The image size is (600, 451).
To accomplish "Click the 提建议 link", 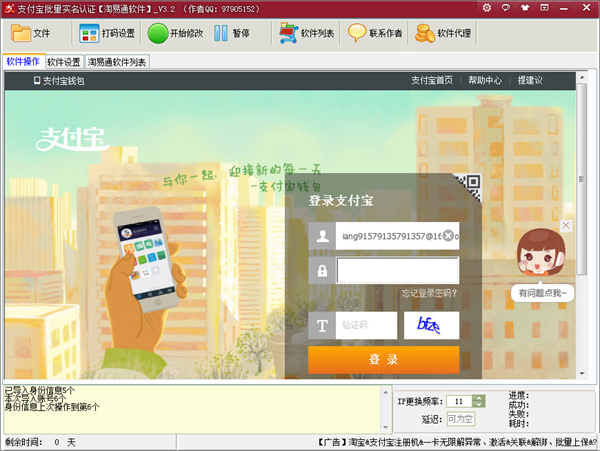I will click(530, 80).
